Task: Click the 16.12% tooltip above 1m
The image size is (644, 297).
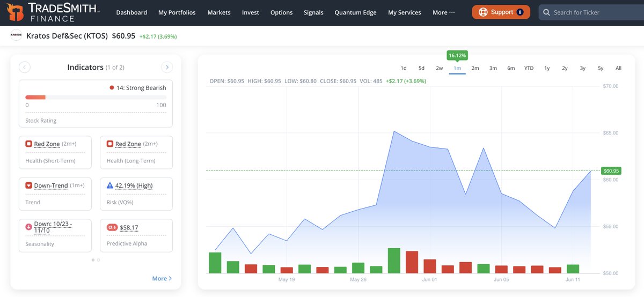Action: (457, 55)
